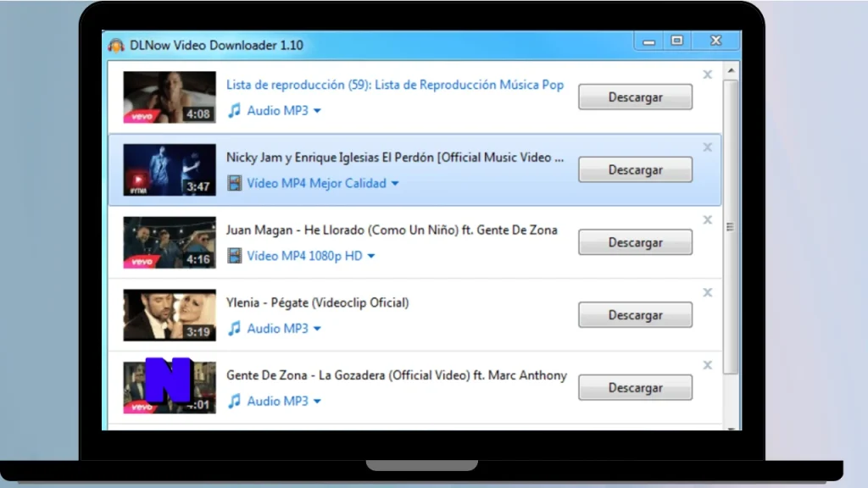
Task: Click Descargar for Juan Magan He Llorado
Action: [635, 241]
